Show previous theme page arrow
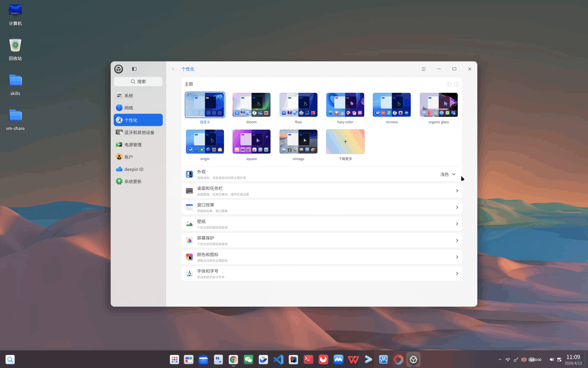 click(449, 84)
